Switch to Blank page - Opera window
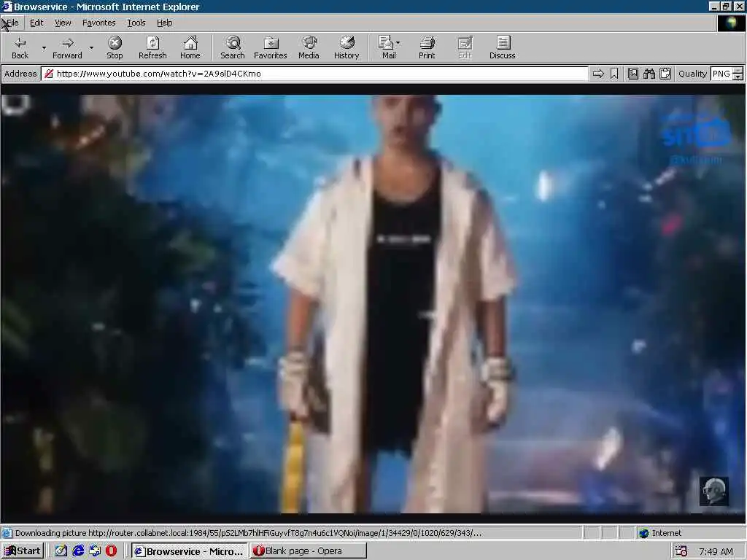Image resolution: width=747 pixels, height=560 pixels. 309,551
